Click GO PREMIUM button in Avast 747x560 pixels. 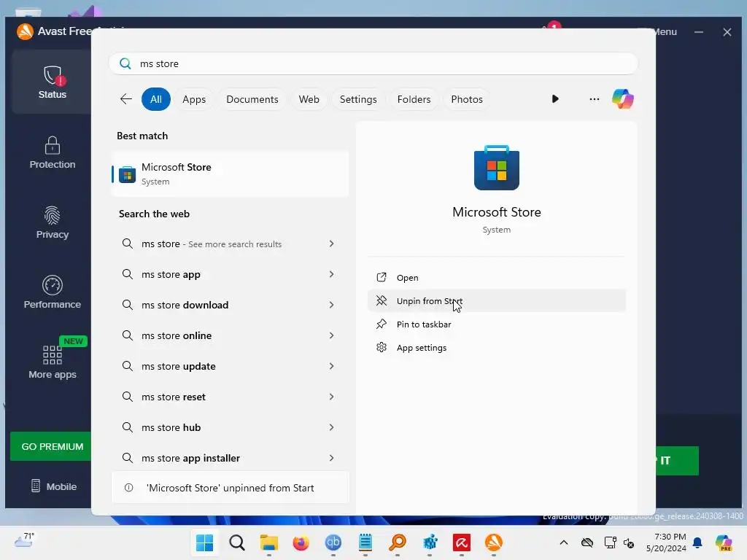click(x=51, y=446)
